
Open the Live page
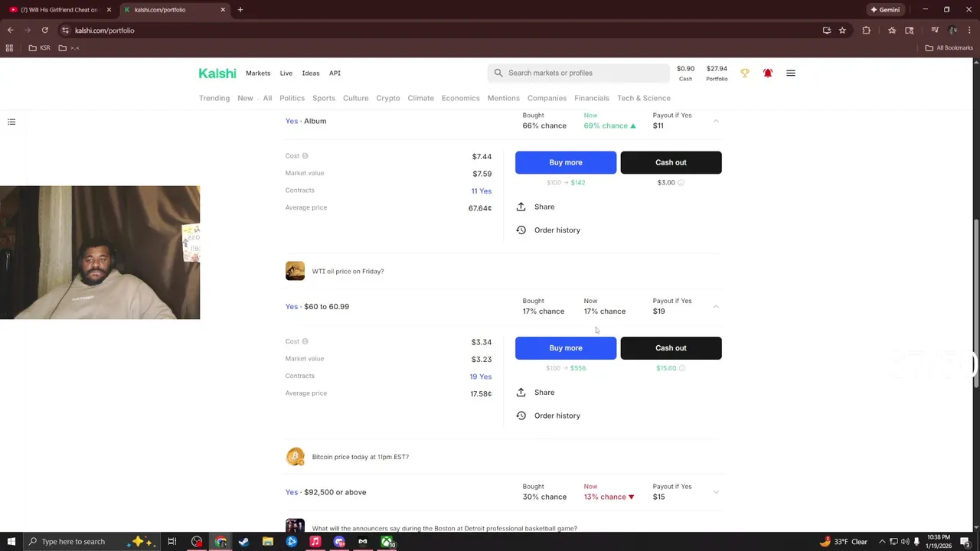[286, 73]
